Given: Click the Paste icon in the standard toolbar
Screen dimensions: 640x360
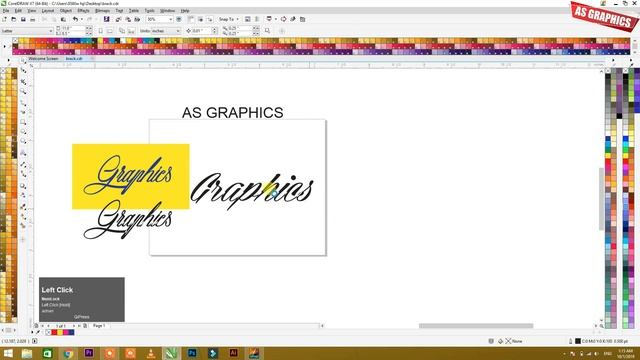Looking at the screenshot, I should click(63, 19).
